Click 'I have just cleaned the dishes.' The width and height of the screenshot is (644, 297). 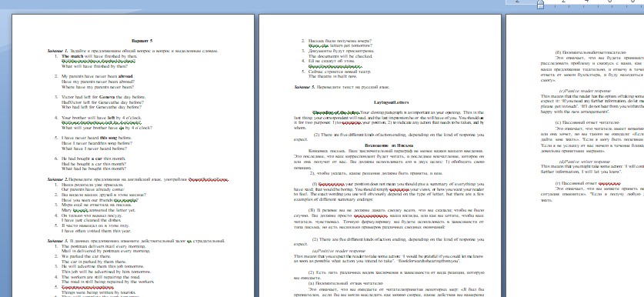(92, 220)
